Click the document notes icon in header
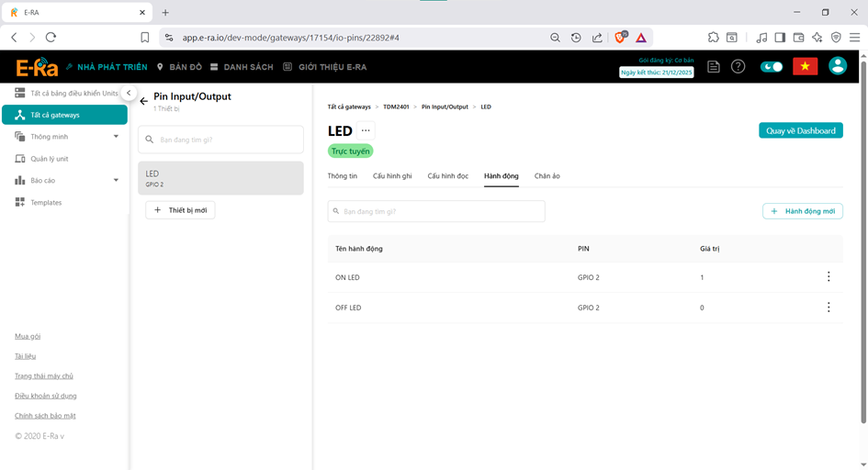The height and width of the screenshot is (470, 868). click(714, 67)
